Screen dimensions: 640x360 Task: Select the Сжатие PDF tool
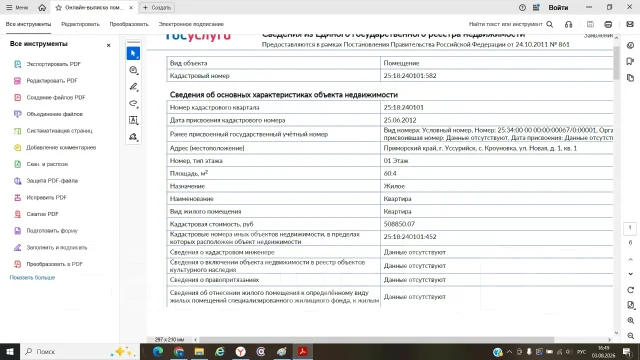[36, 214]
